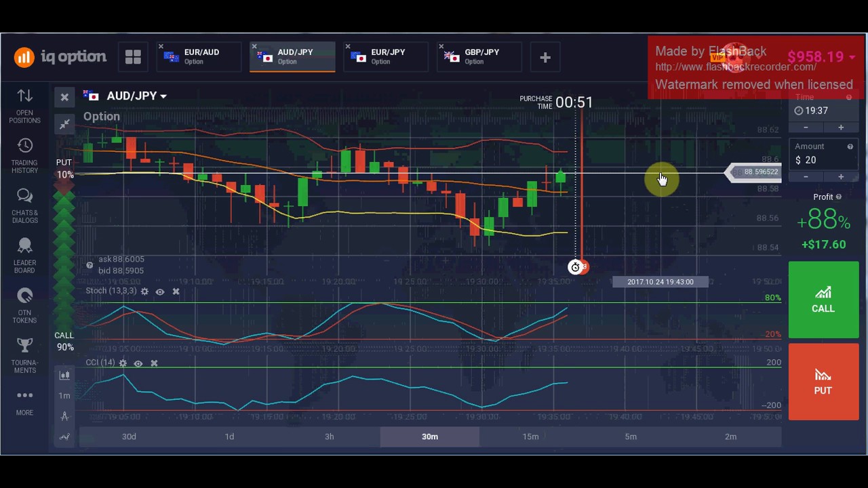The width and height of the screenshot is (868, 488).
Task: Open Trading History from sidebar
Action: click(x=24, y=156)
